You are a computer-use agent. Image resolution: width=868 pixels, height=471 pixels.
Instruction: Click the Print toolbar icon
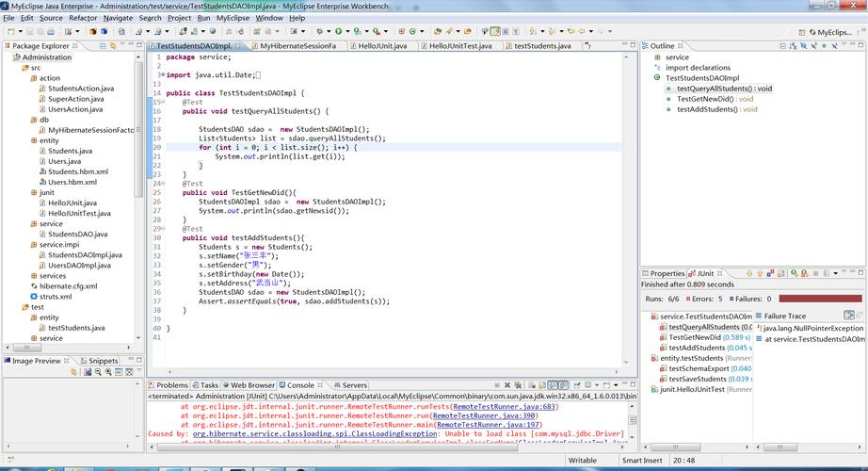[51, 32]
